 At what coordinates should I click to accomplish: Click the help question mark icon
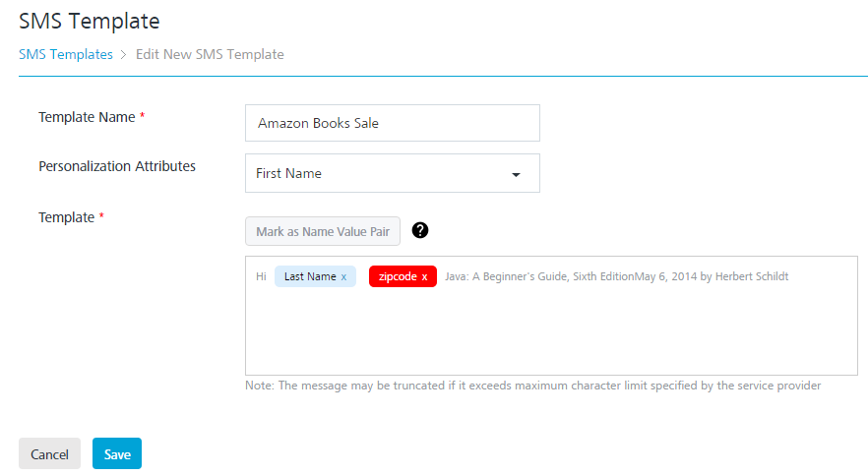pyautogui.click(x=420, y=231)
